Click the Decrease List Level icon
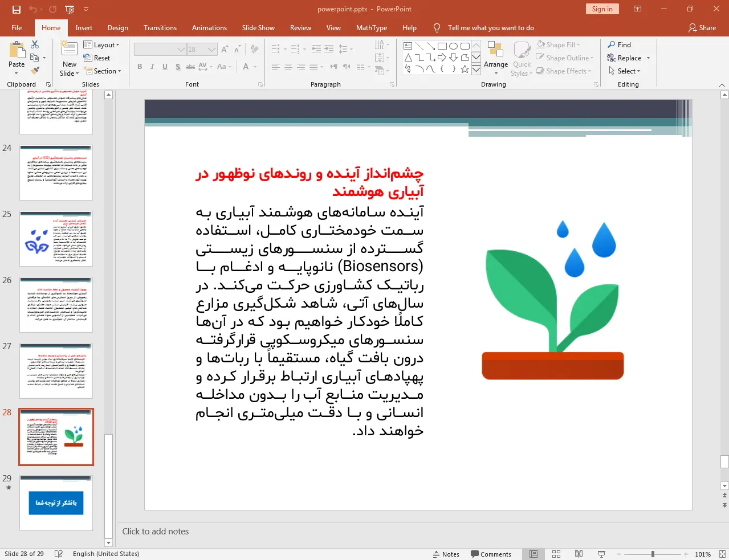Image resolution: width=729 pixels, height=560 pixels. 316,49
